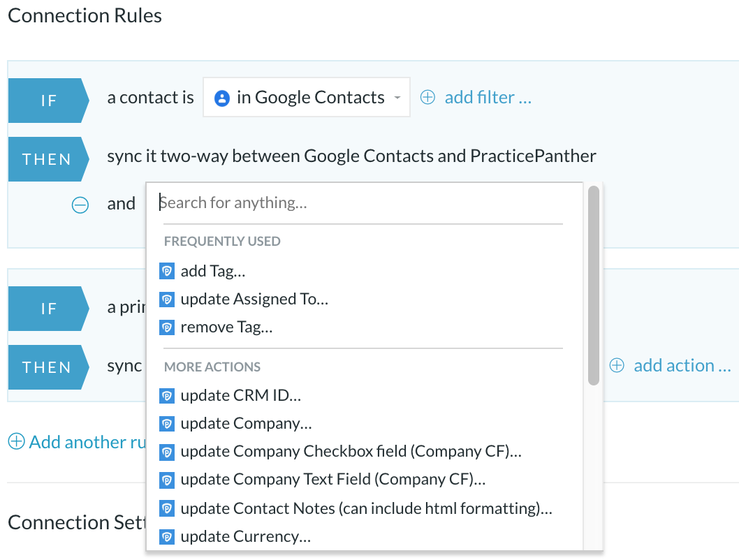Click the second rule's IF label

(x=49, y=309)
